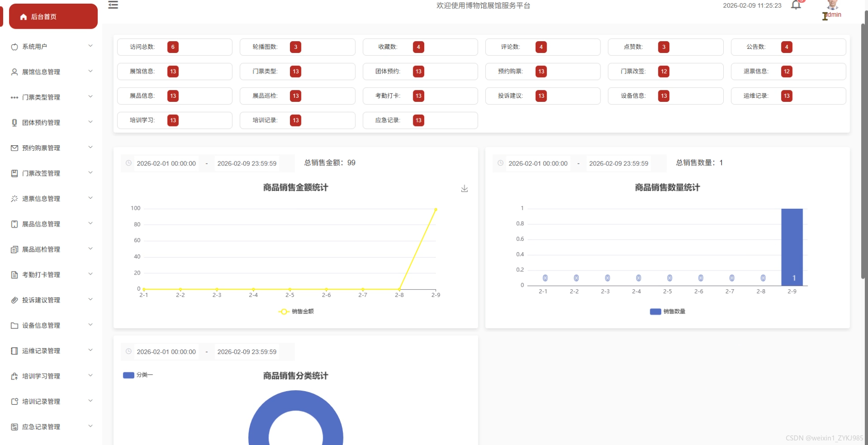The height and width of the screenshot is (445, 868).
Task: Open the 投诉建议管理 menu label
Action: coord(41,300)
